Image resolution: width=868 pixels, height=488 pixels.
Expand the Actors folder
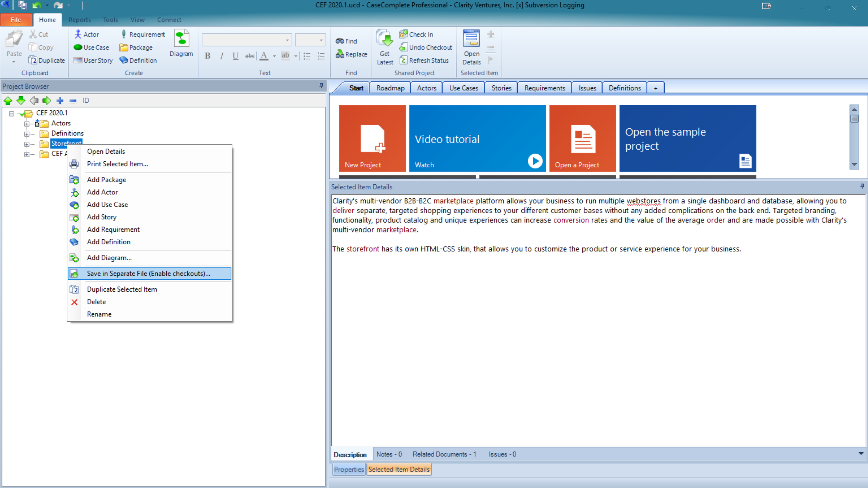tap(27, 124)
